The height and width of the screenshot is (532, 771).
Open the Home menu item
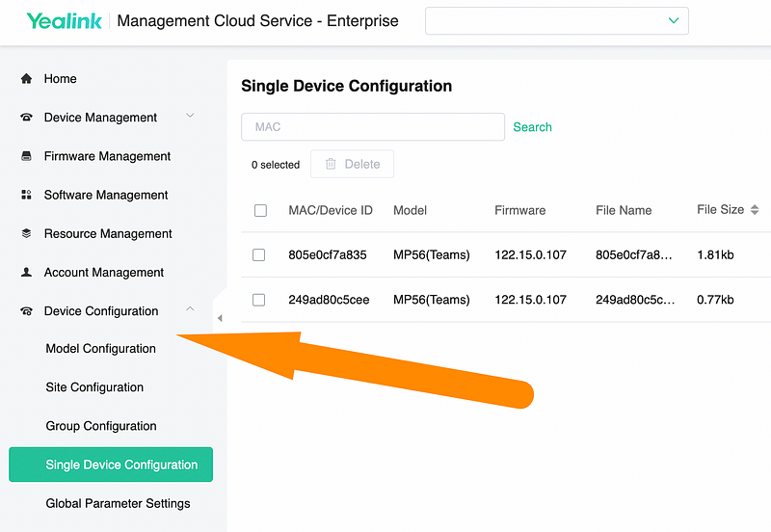[60, 79]
